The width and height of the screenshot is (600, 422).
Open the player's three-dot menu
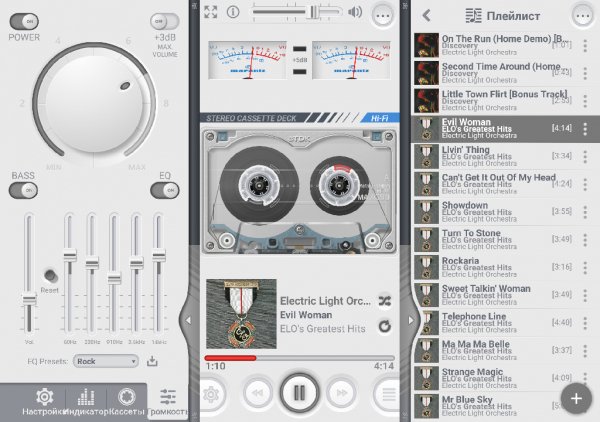[383, 15]
